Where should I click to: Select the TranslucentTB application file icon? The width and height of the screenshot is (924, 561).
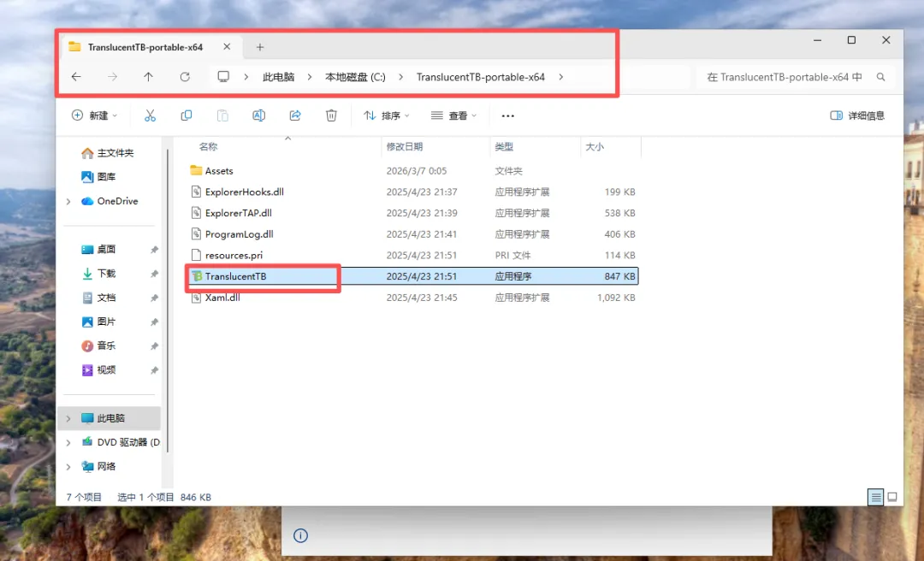[x=197, y=276]
